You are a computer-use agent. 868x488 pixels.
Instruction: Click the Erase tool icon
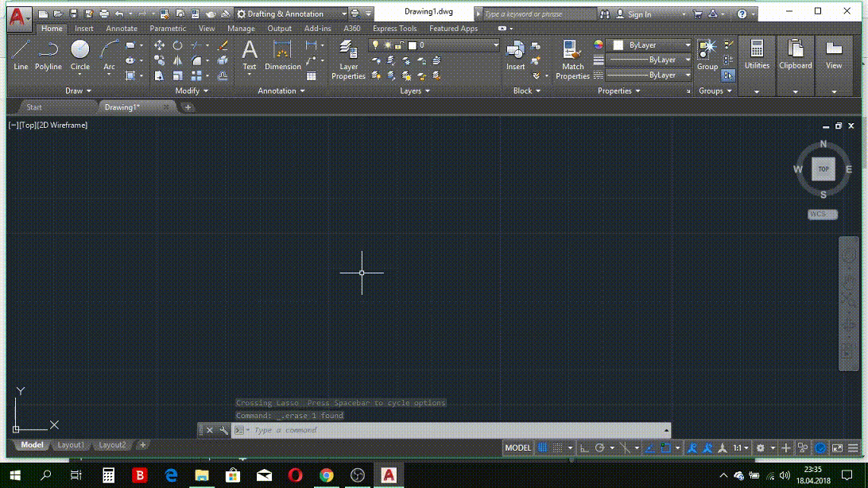[x=223, y=45]
